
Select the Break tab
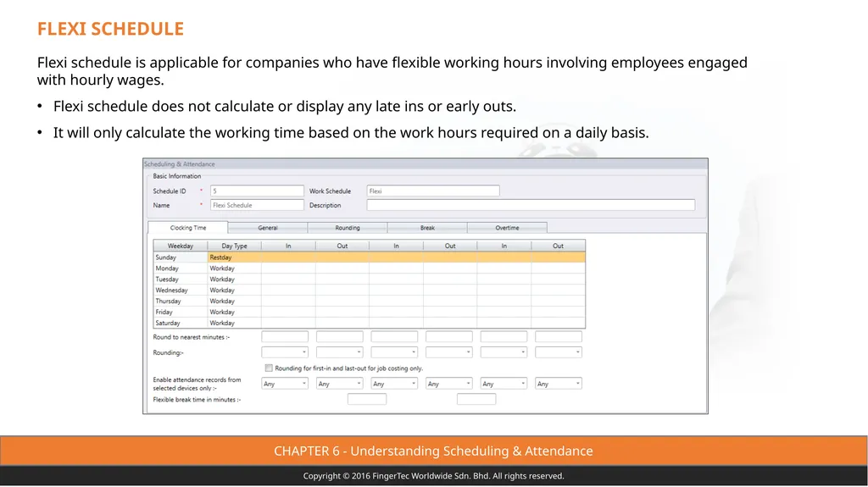(x=427, y=228)
